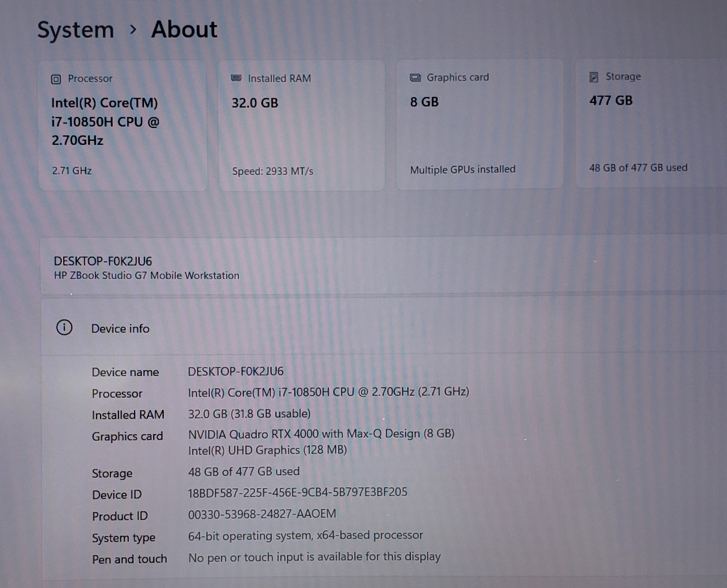Image resolution: width=727 pixels, height=588 pixels.
Task: Click the Graphics card icon
Action: [x=415, y=78]
